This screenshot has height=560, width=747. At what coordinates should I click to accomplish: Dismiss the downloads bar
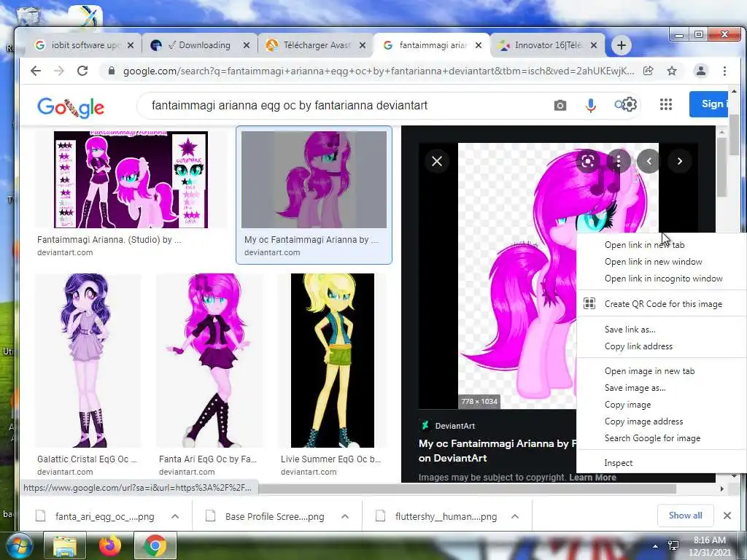coord(727,516)
